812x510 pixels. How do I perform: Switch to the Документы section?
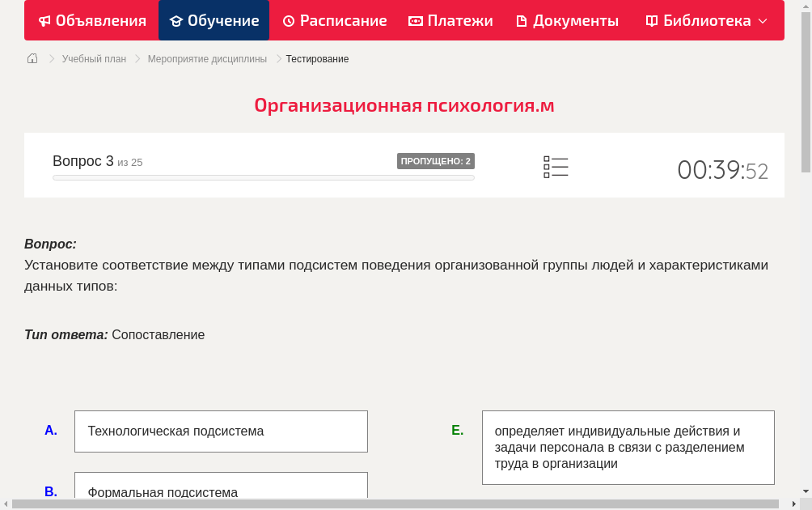pyautogui.click(x=566, y=20)
